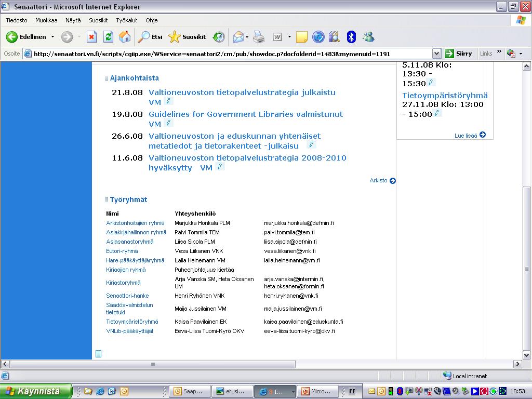Open the Arkistonhoitajien ryhmä link
The height and width of the screenshot is (399, 532).
[135, 223]
